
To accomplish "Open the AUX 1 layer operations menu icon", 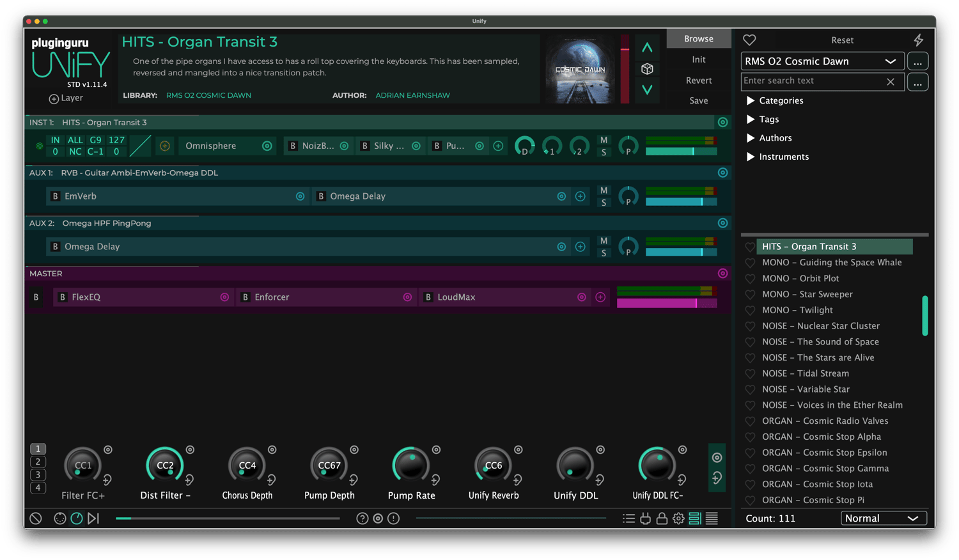I will click(722, 173).
